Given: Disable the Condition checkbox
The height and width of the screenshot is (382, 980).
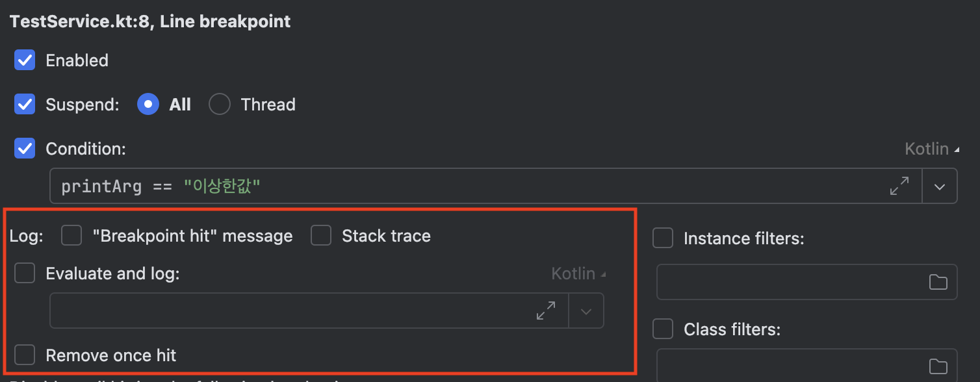Looking at the screenshot, I should click(25, 149).
